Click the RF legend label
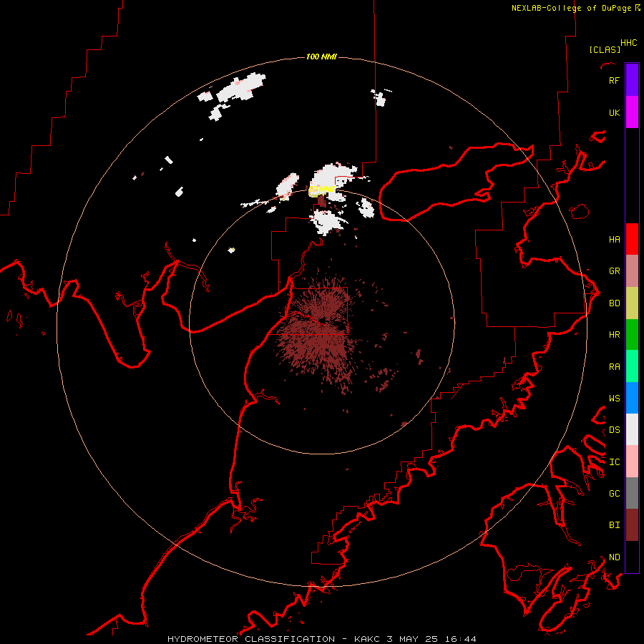 coord(614,80)
